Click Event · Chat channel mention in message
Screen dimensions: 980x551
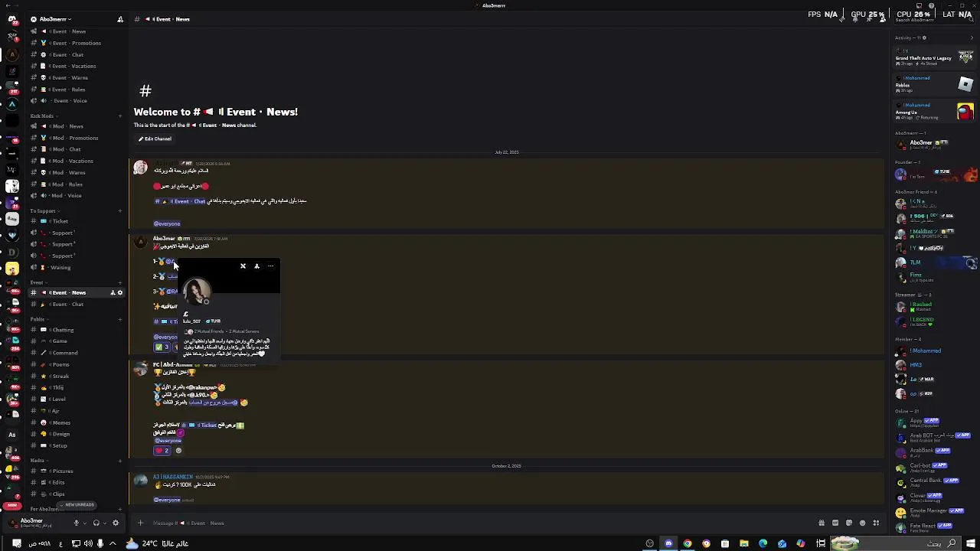click(x=180, y=201)
